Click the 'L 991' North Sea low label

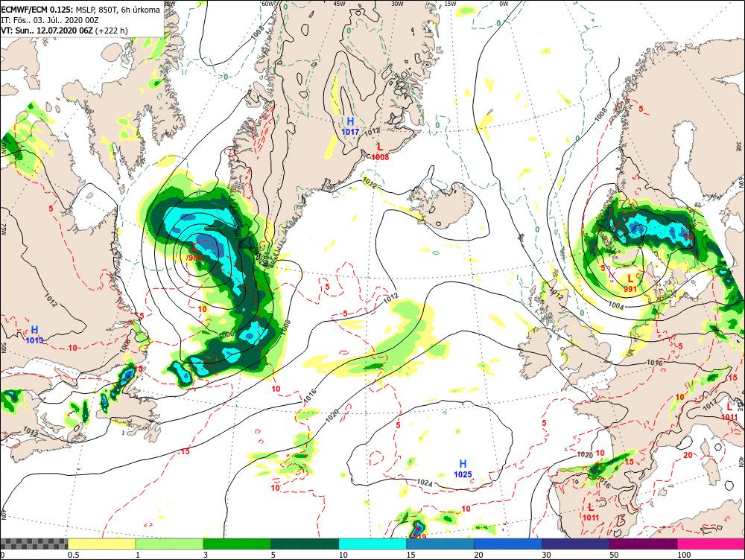click(x=630, y=284)
